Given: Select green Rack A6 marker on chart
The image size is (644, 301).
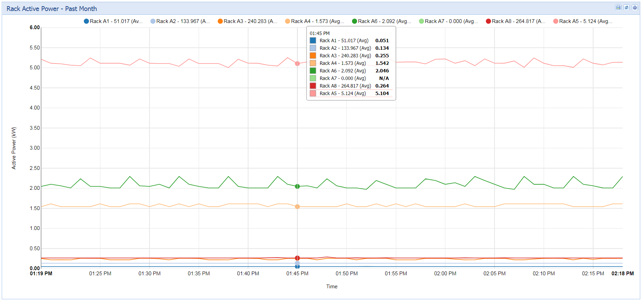Looking at the screenshot, I should 297,186.
